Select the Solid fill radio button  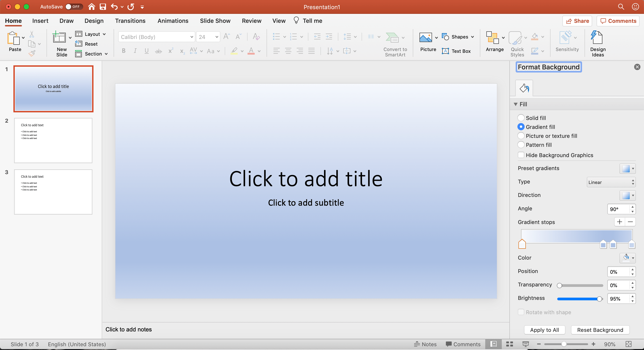tap(521, 118)
